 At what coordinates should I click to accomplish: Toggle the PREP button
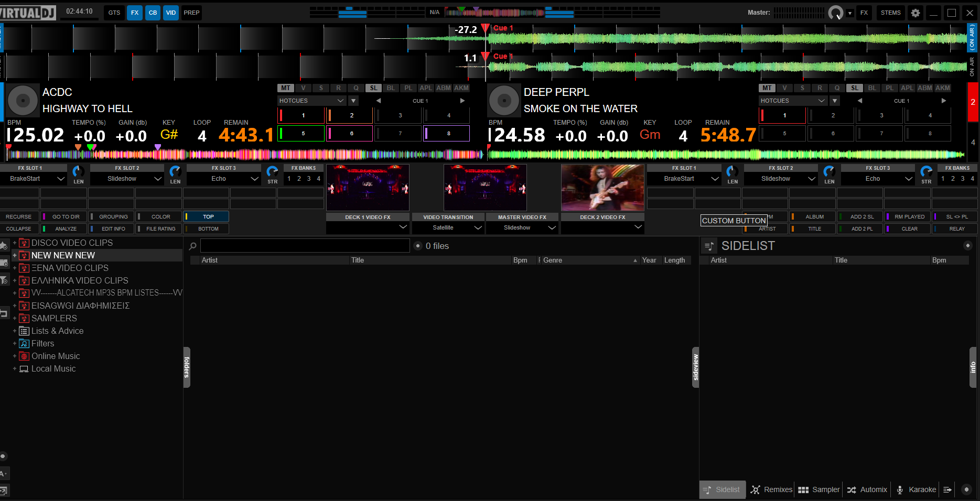[191, 13]
